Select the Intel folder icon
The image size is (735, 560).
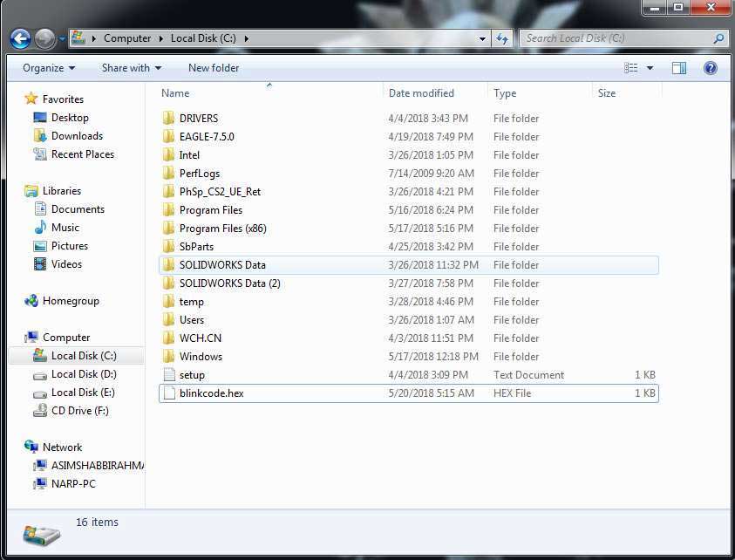coord(169,154)
